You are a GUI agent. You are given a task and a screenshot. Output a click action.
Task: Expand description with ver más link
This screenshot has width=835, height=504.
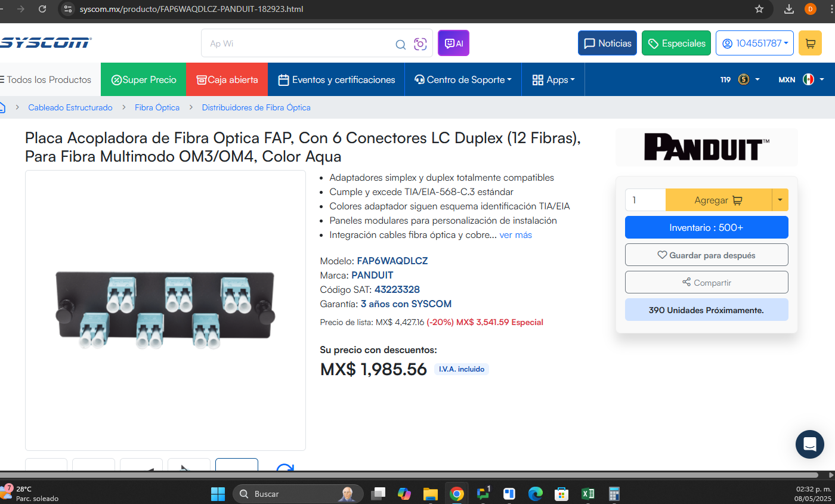(x=515, y=235)
